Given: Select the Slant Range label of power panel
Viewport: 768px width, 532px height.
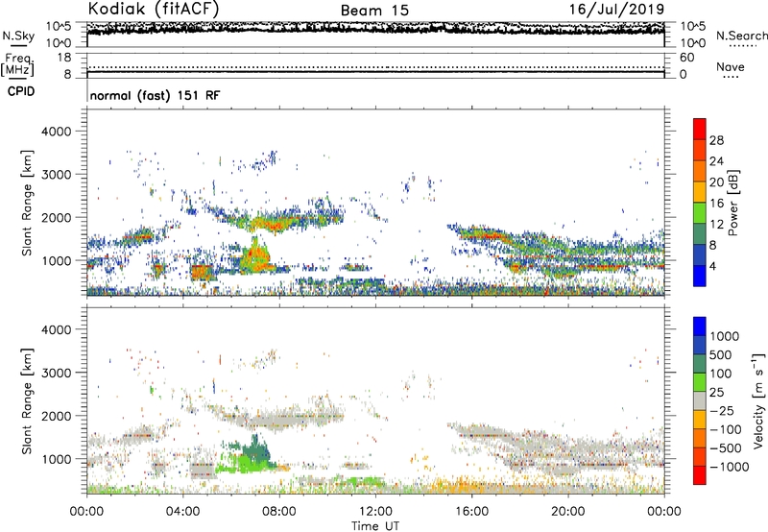Looking at the screenshot, I should (x=27, y=203).
